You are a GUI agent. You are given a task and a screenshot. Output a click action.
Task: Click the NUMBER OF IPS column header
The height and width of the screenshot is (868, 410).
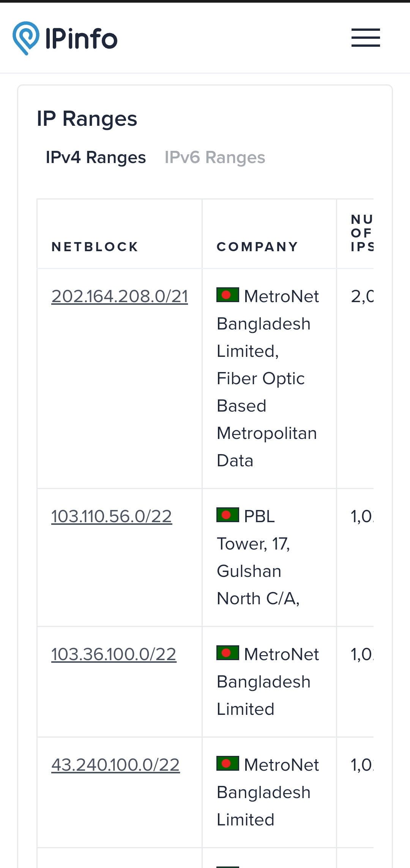(362, 233)
